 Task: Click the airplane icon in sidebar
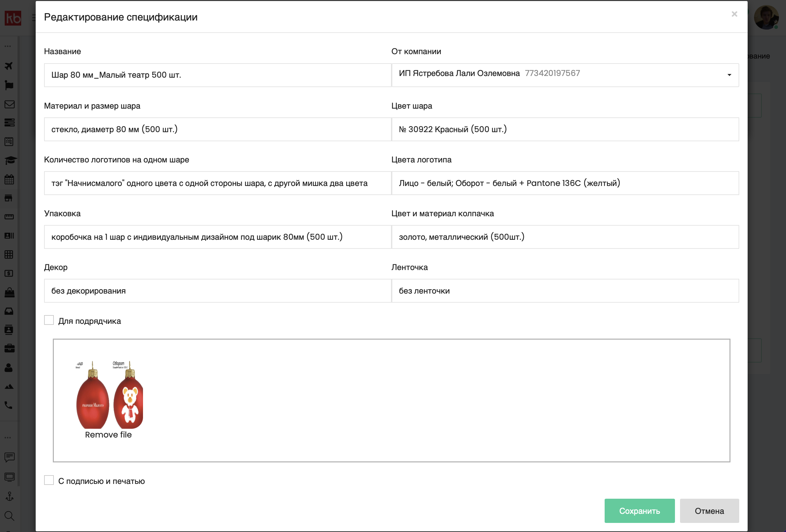click(x=9, y=66)
